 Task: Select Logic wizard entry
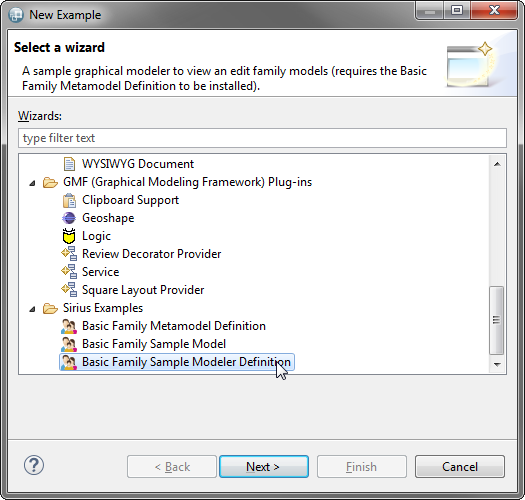tap(96, 236)
